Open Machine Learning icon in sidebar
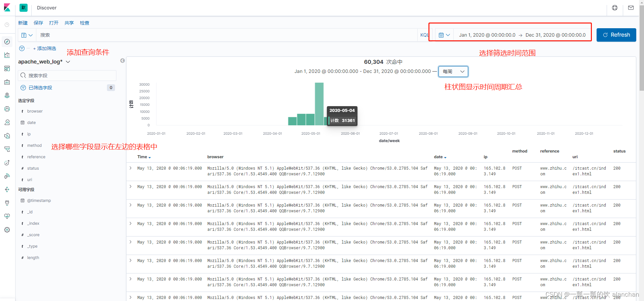This screenshot has width=644, height=301. pos(7,109)
